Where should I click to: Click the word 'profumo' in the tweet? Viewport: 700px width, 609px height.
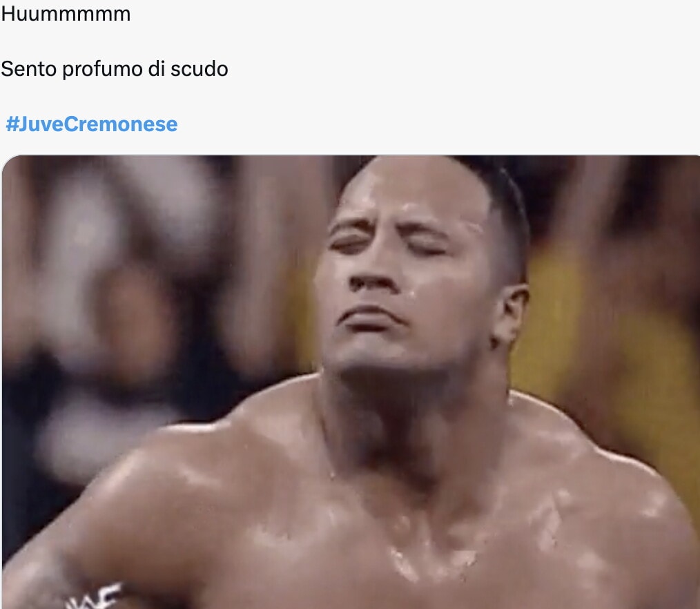(103, 70)
